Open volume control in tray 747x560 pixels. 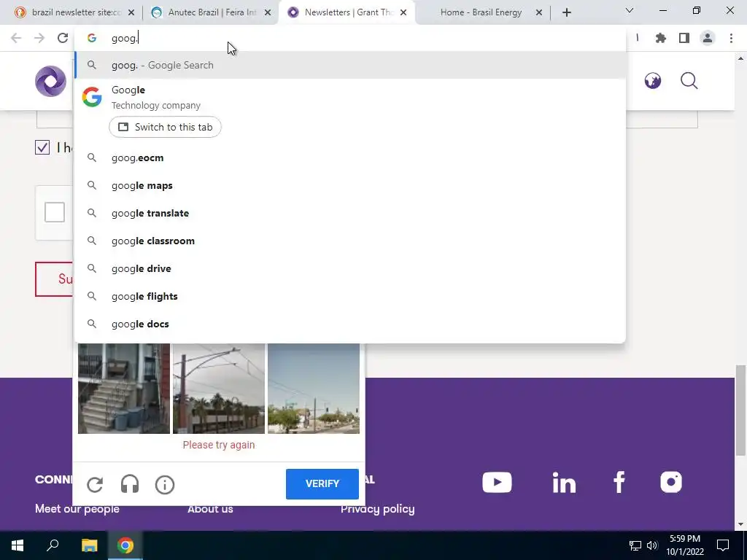coord(652,545)
